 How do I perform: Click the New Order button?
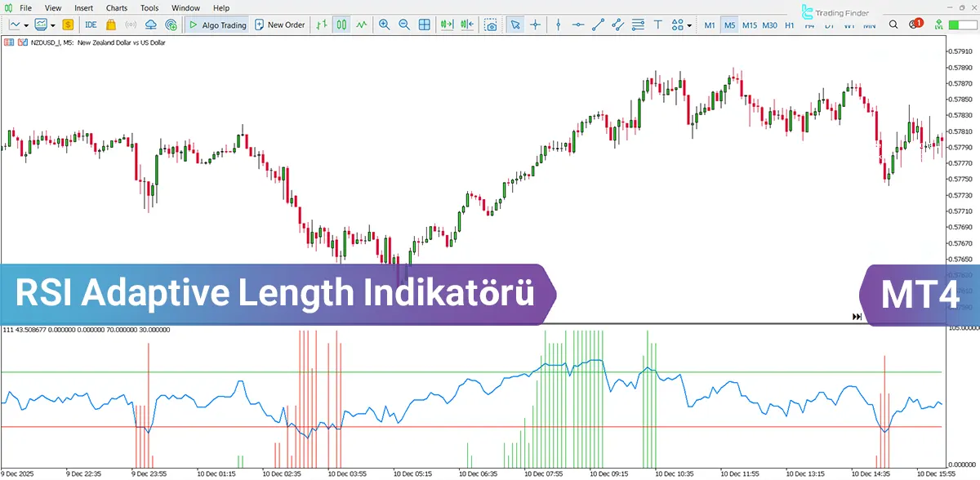tap(282, 25)
